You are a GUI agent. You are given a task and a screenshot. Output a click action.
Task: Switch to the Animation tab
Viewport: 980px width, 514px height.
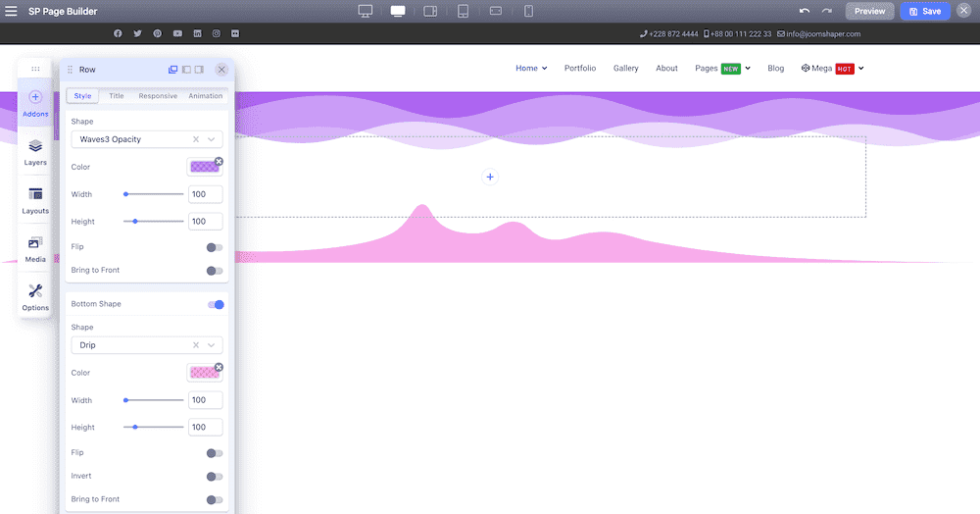pyautogui.click(x=205, y=96)
